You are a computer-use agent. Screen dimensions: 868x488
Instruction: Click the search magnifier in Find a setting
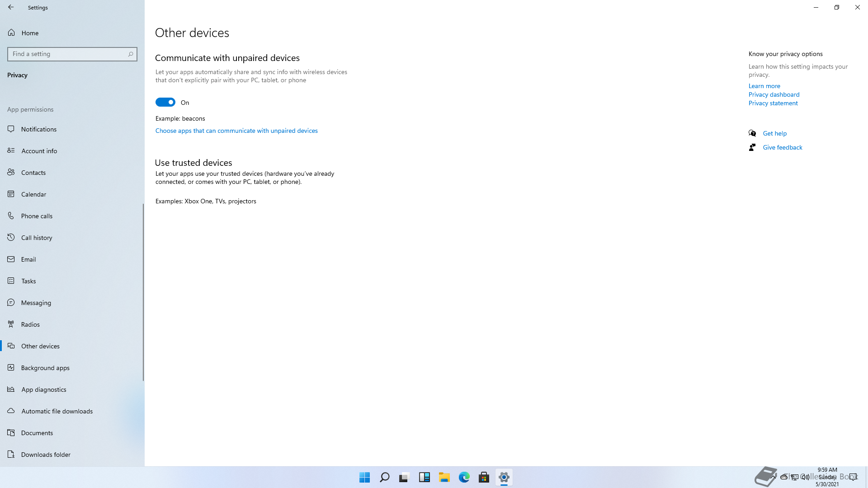coord(131,54)
